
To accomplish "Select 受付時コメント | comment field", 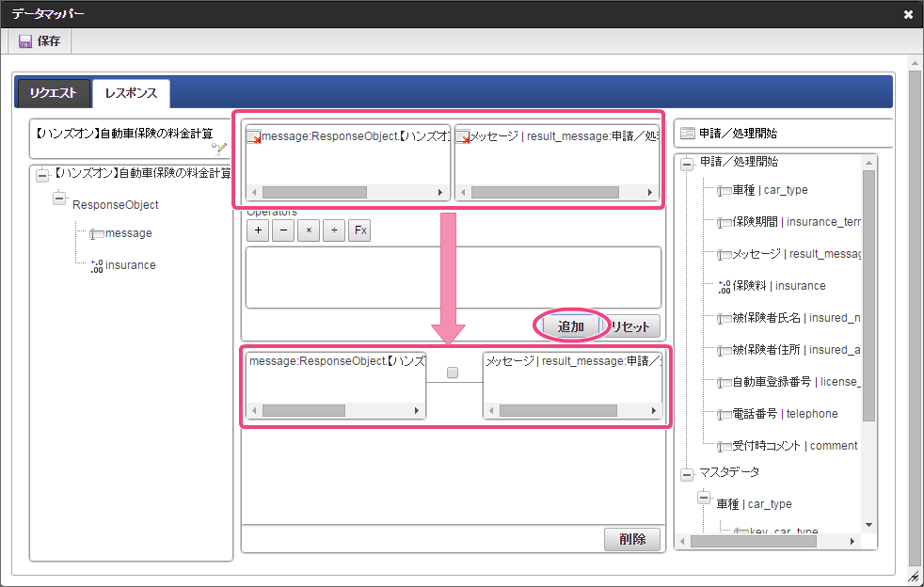I will (795, 446).
